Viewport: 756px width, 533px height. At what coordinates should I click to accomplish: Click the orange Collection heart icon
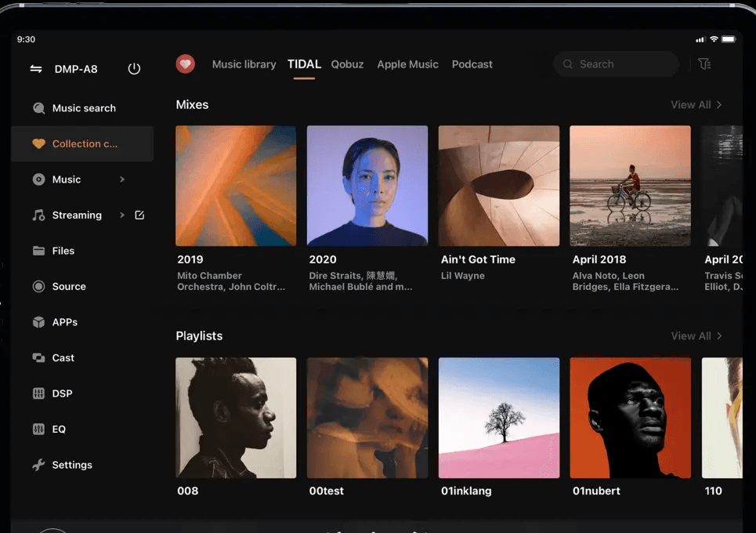[38, 143]
